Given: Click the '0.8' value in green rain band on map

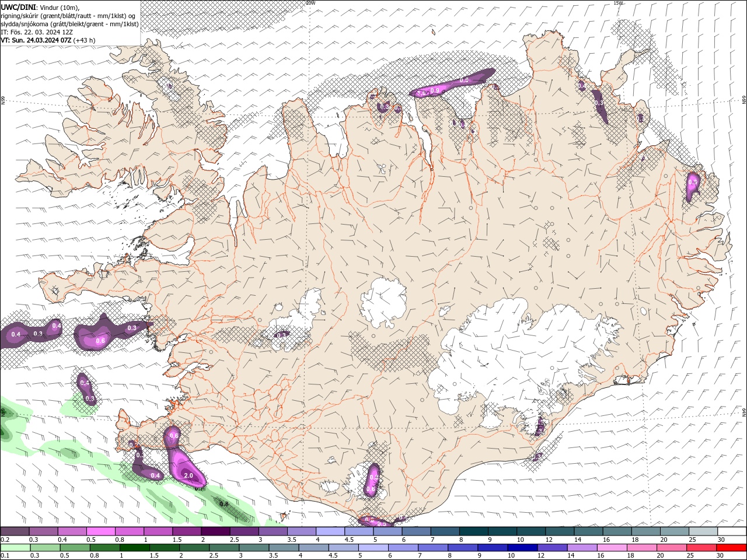Looking at the screenshot, I should 224,503.
